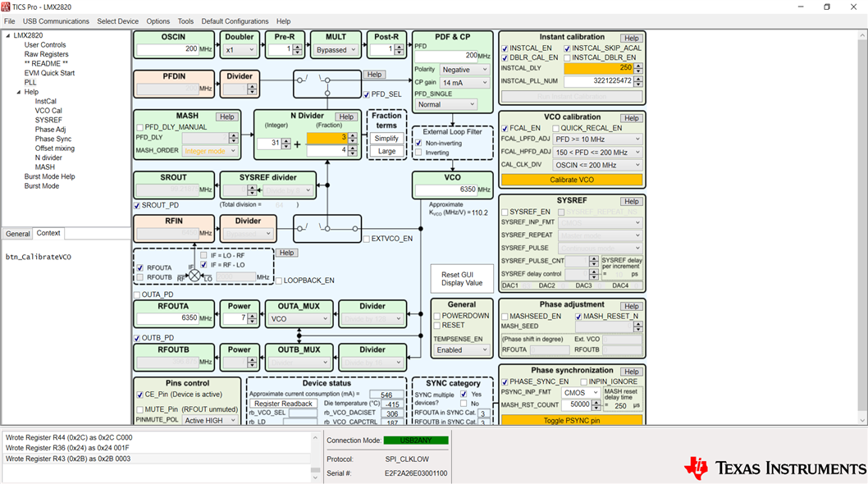Open the CAL_CLK_DIV dropdown

tap(597, 165)
